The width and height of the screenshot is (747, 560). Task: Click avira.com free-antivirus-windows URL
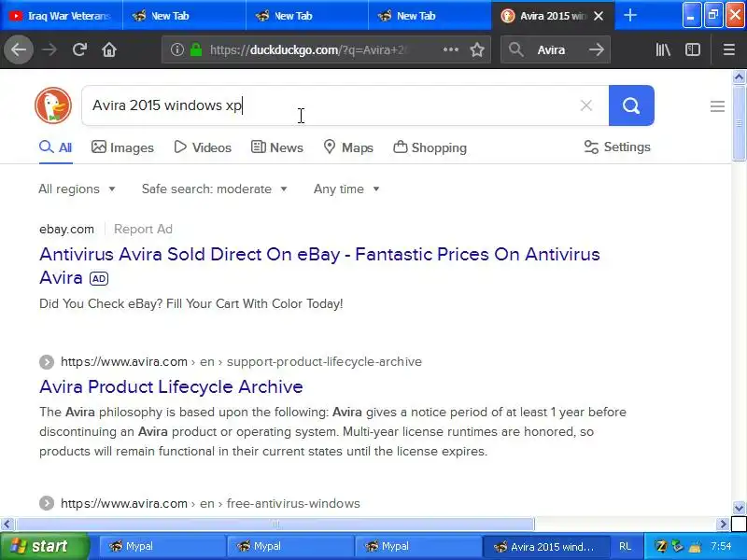click(210, 503)
